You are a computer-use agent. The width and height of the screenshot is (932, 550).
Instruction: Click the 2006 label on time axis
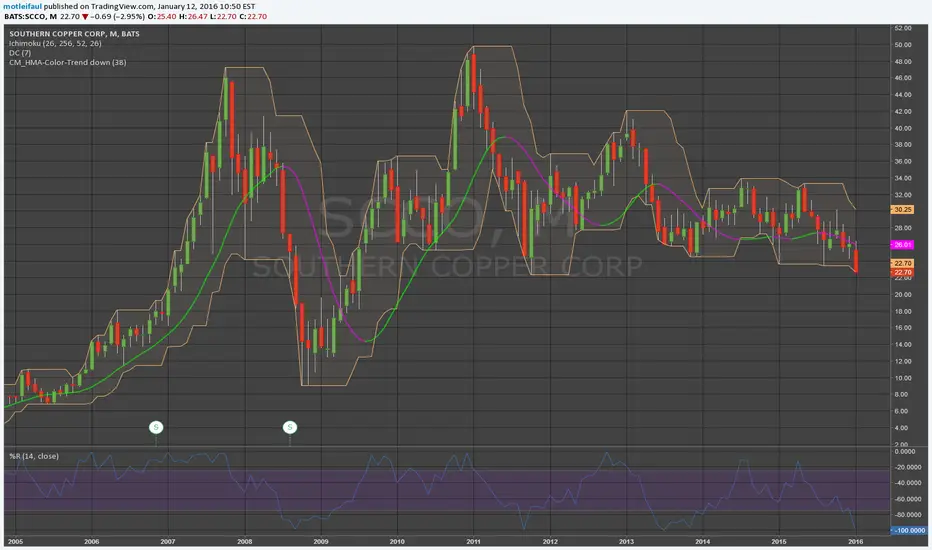coord(92,542)
